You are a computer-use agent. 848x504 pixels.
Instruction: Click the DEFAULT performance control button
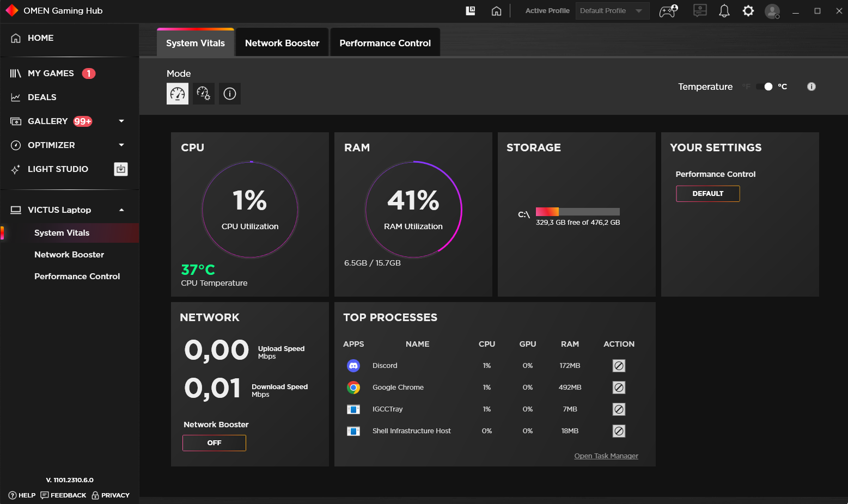tap(708, 194)
